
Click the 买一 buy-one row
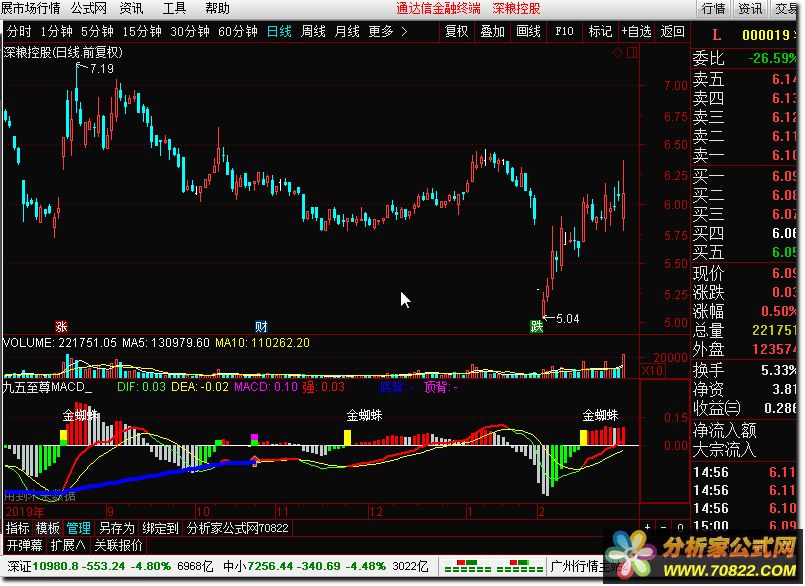pyautogui.click(x=744, y=176)
